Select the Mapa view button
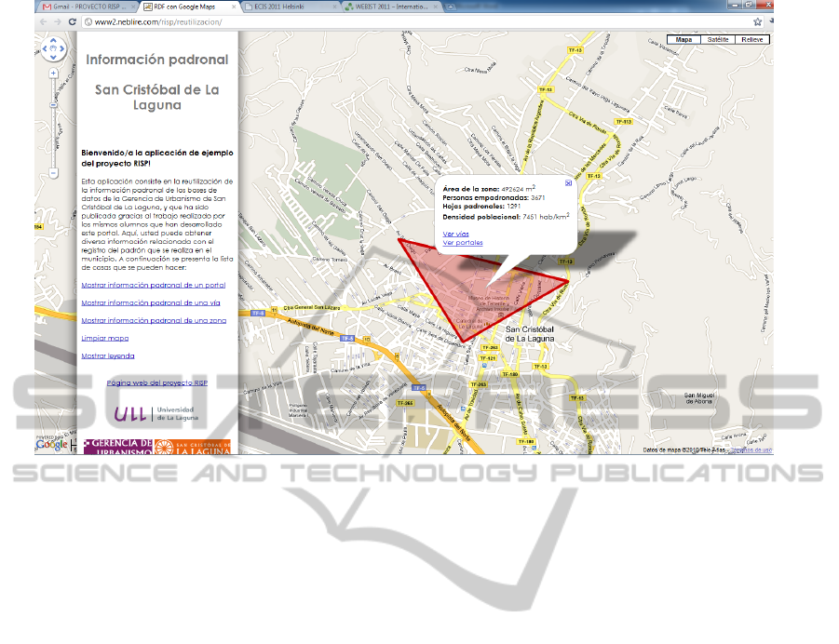Image resolution: width=839 pixels, height=644 pixels. point(683,40)
